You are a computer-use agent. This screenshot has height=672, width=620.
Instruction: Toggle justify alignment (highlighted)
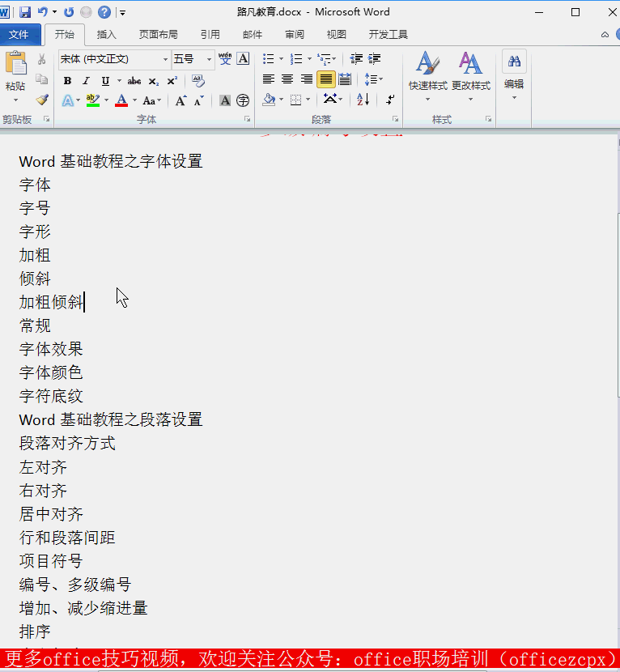point(325,79)
